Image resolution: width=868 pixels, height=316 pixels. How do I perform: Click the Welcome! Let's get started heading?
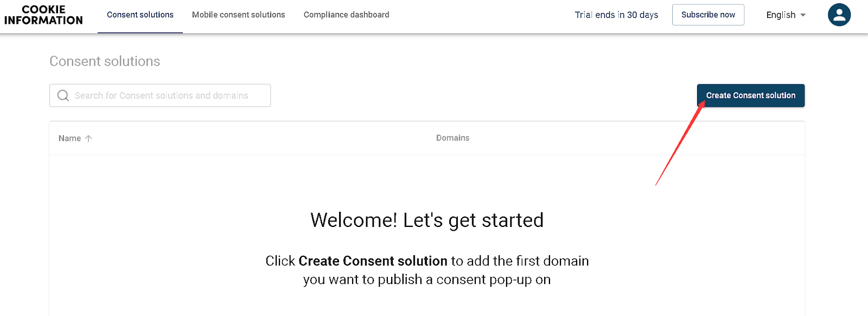pos(427,220)
